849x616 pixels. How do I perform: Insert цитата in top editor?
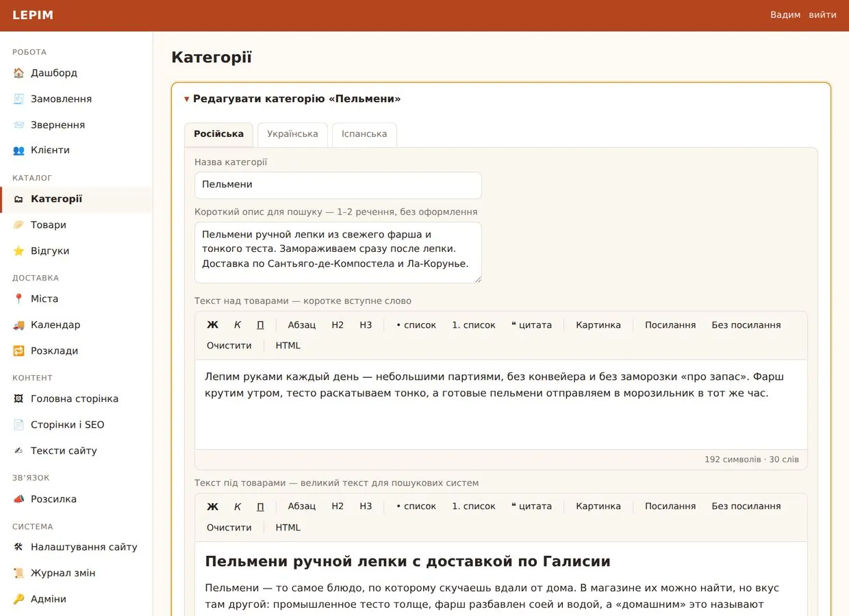[x=531, y=325]
